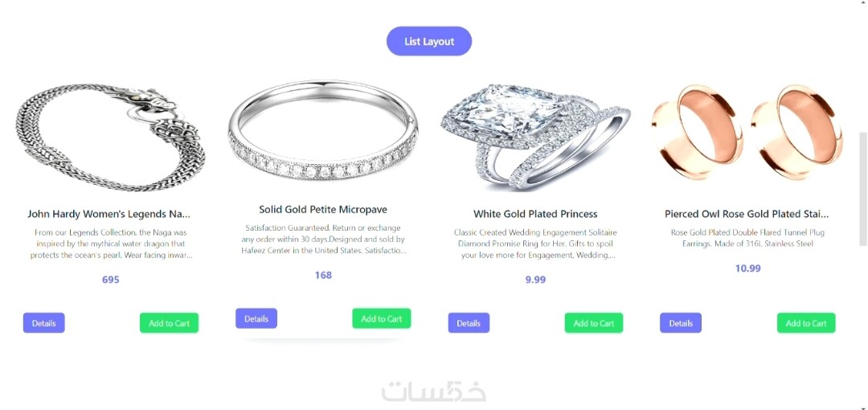The width and height of the screenshot is (868, 410).
Task: Click the page vertical scrollbar thumb
Action: [862, 189]
